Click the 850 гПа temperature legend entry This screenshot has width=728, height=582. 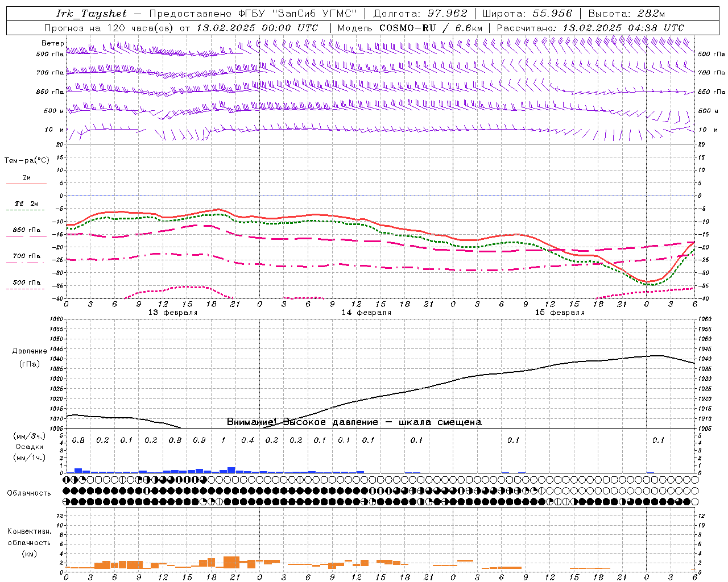pos(26,230)
